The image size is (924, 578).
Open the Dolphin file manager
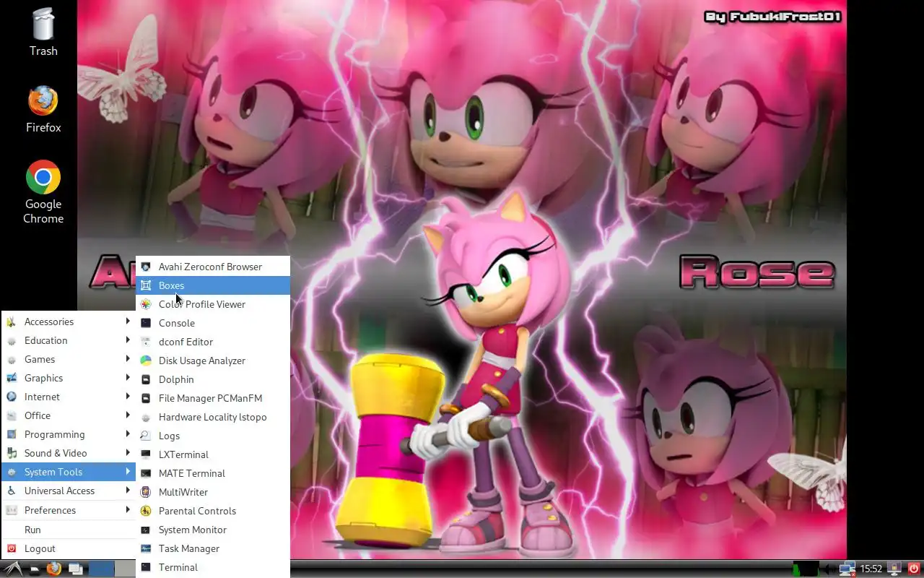(x=213, y=379)
